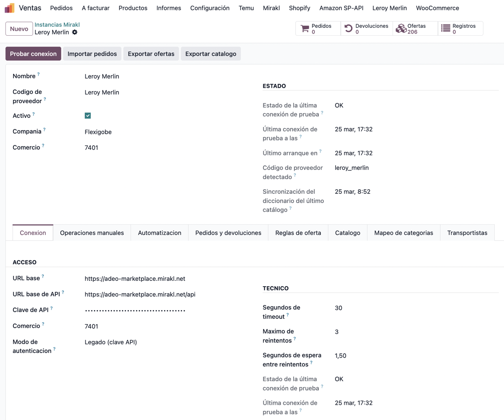Open the Devoluciones return arrow stat icon

349,29
